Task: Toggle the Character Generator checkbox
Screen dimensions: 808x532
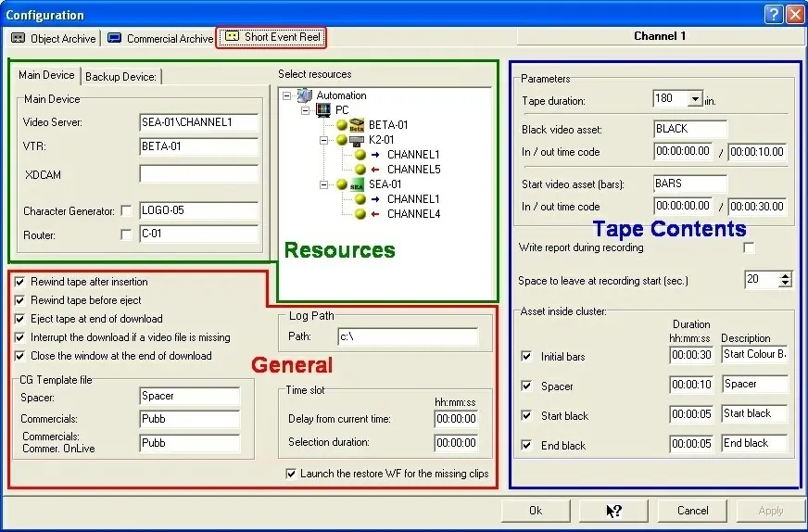Action: [126, 211]
